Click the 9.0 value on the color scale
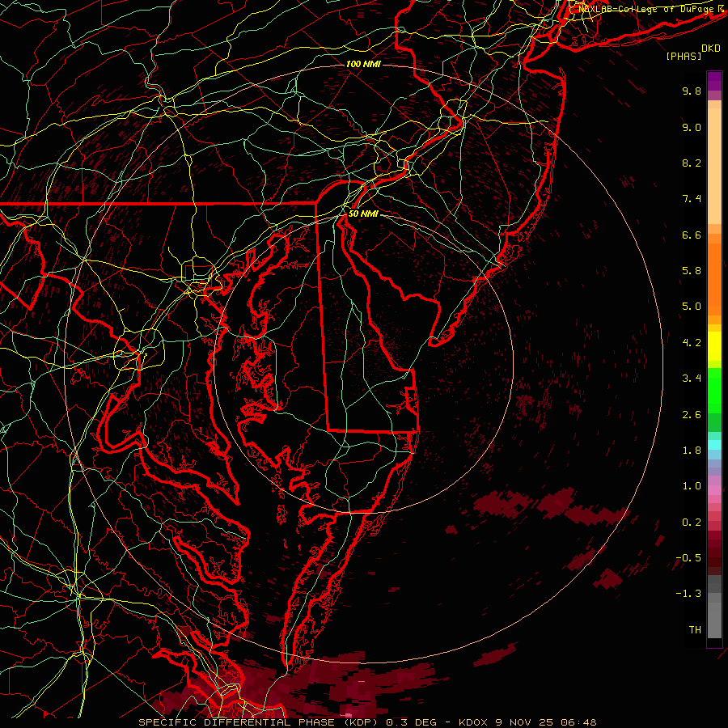Viewport: 728px width, 728px height. [x=692, y=127]
